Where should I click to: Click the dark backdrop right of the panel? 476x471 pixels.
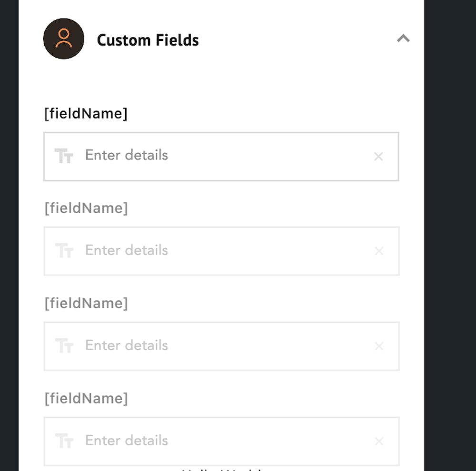pos(450,238)
